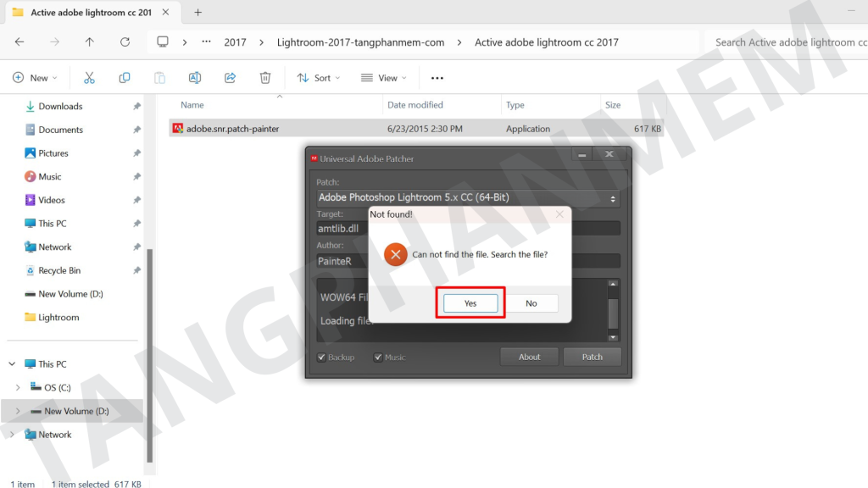Click the Up arrow navigation icon

90,42
